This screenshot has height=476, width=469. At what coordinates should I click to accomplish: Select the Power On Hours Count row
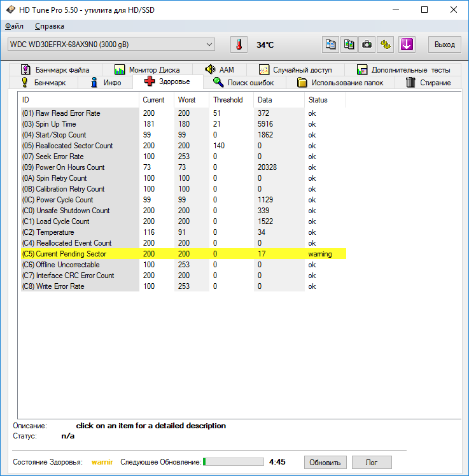183,167
